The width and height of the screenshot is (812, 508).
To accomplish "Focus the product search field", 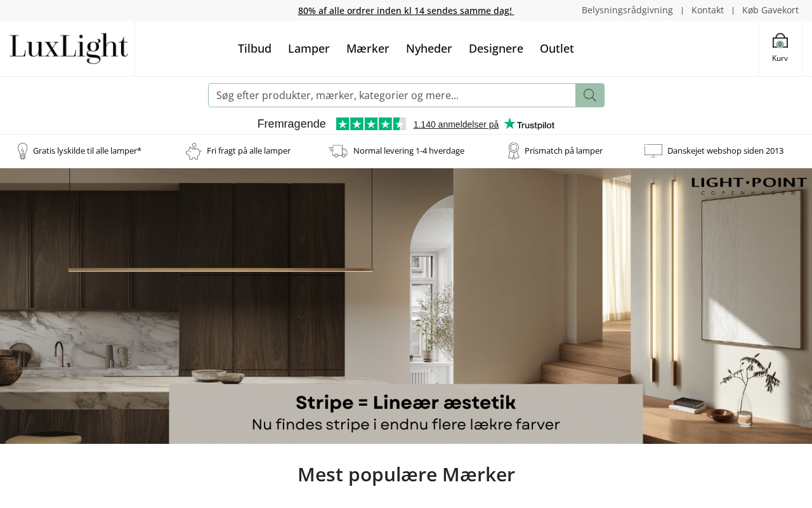I will [x=392, y=95].
